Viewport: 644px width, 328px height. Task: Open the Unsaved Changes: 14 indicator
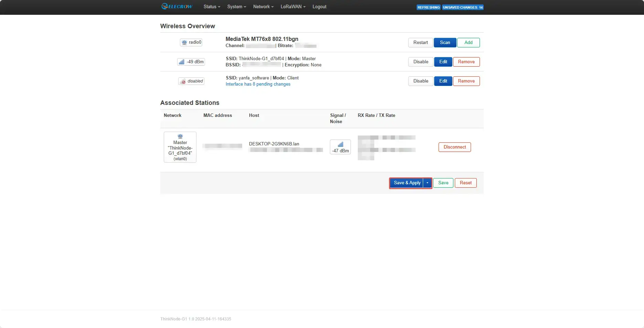(463, 7)
